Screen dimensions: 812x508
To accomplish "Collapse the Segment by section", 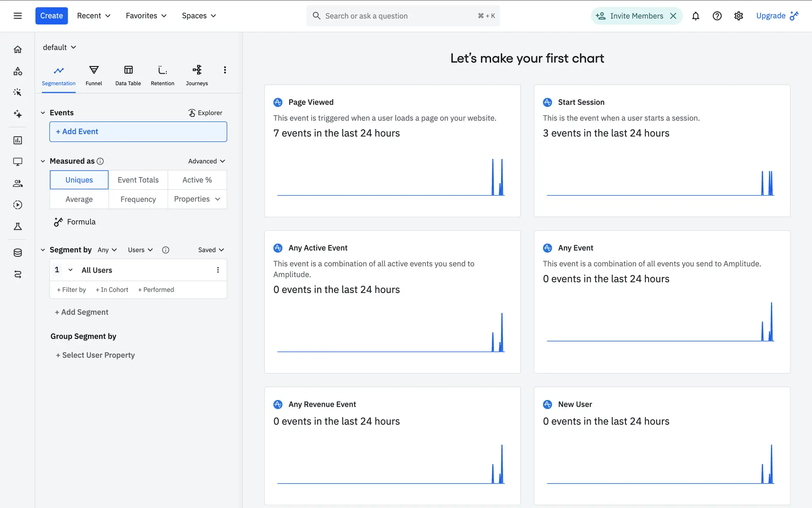I will [x=43, y=250].
